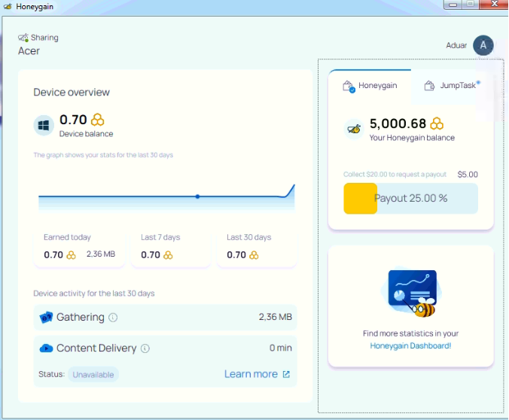Viewport: 509px width, 420px height.
Task: Click 'Collect $20.00 to request a payout' text
Action: click(395, 175)
